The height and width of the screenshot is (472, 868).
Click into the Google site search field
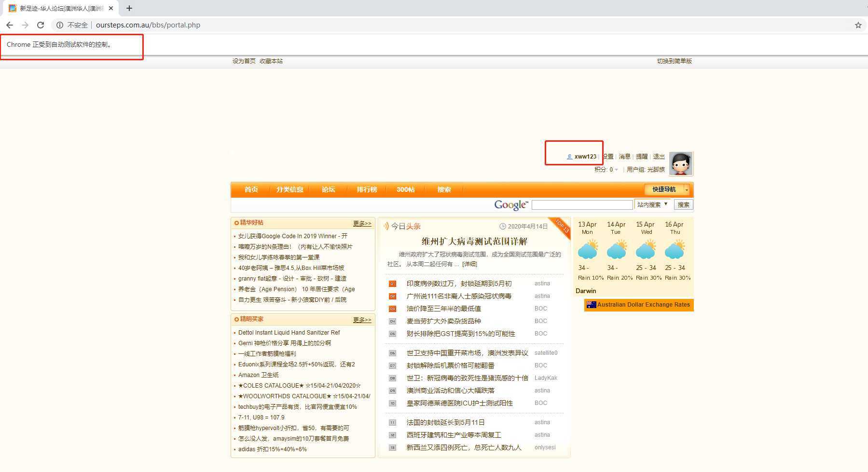582,205
